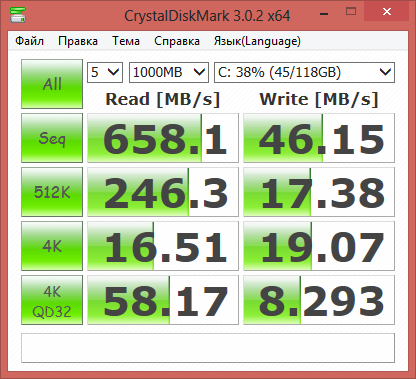
Task: Open the Правка menu
Action: coord(78,41)
